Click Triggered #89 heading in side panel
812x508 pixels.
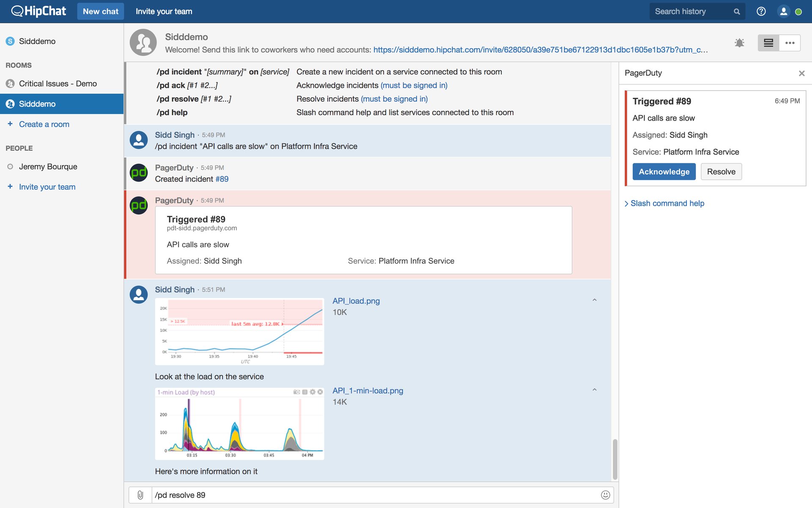coord(662,101)
